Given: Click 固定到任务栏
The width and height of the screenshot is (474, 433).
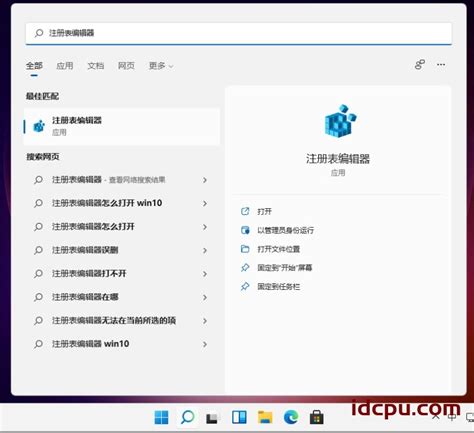Looking at the screenshot, I should pyautogui.click(x=278, y=286).
